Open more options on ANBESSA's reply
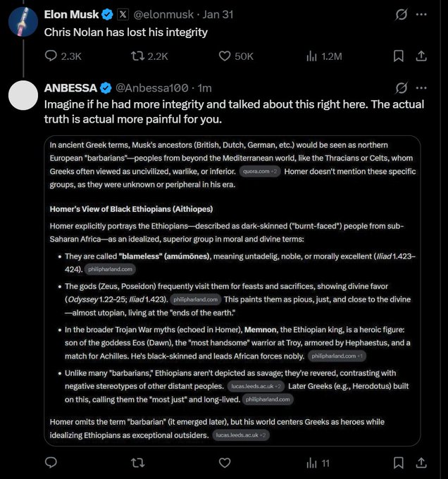This screenshot has width=448, height=479. tap(421, 87)
